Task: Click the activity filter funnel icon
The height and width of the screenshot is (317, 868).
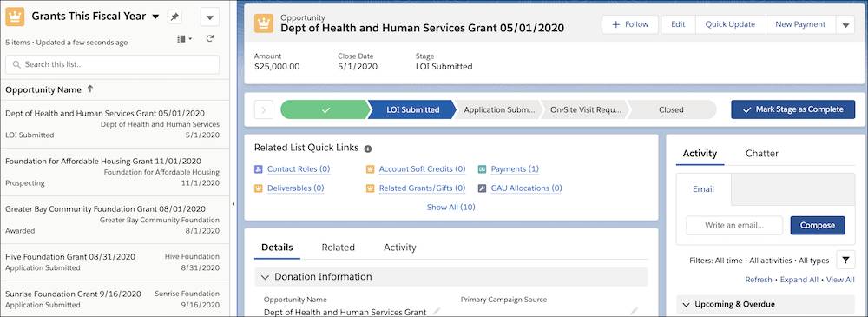Action: [x=845, y=260]
